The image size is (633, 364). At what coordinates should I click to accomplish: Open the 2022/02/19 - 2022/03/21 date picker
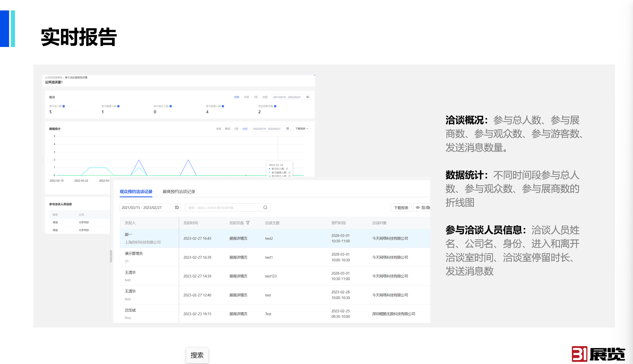[267, 129]
